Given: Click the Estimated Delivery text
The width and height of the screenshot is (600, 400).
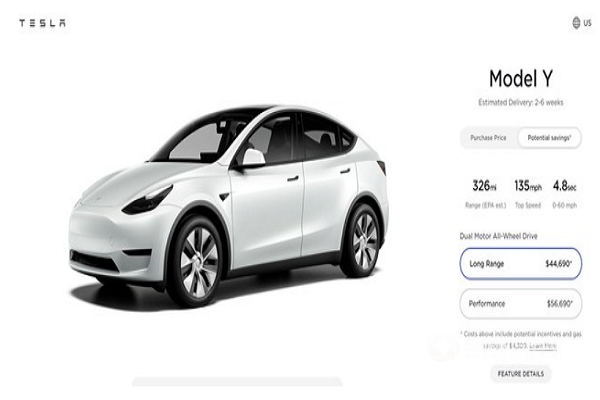Looking at the screenshot, I should click(x=521, y=103).
